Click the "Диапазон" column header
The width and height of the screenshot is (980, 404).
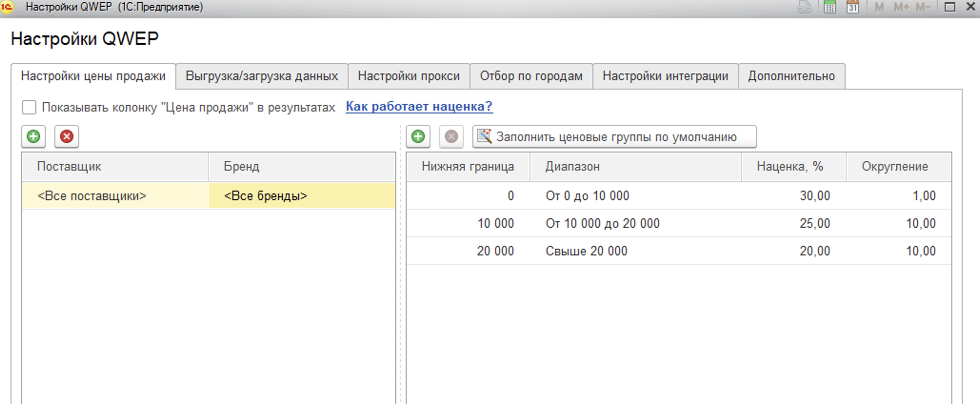(636, 166)
